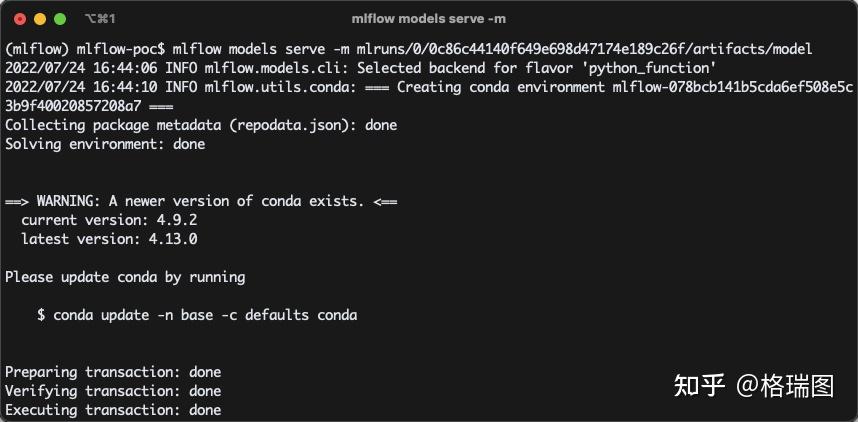The width and height of the screenshot is (858, 422).
Task: Close the terminal with the red button
Action: (20, 19)
